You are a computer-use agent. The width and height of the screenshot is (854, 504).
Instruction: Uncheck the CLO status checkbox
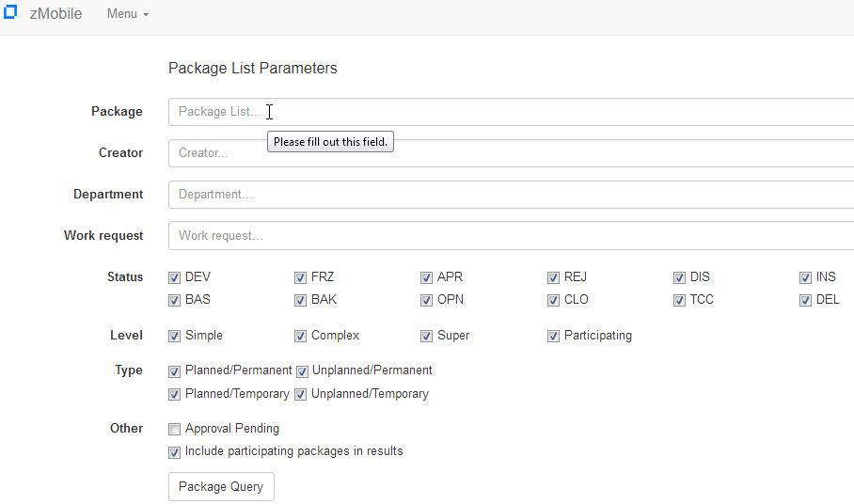coord(554,301)
